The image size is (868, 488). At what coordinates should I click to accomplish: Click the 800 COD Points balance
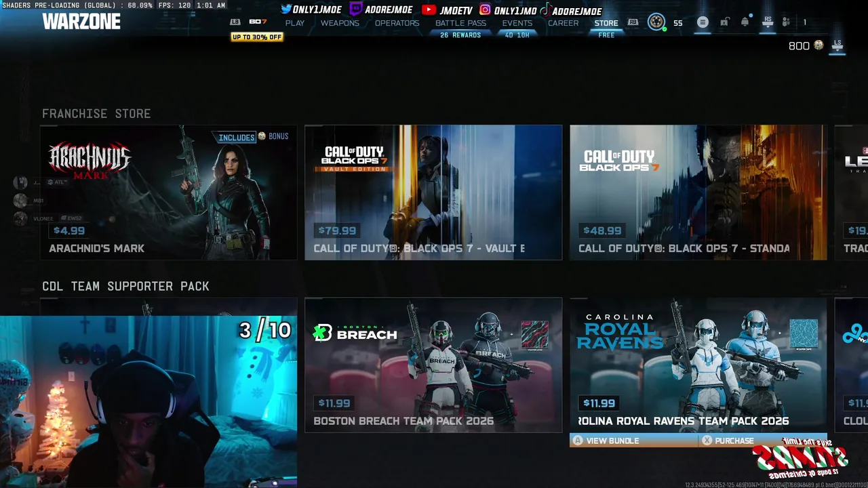[799, 45]
